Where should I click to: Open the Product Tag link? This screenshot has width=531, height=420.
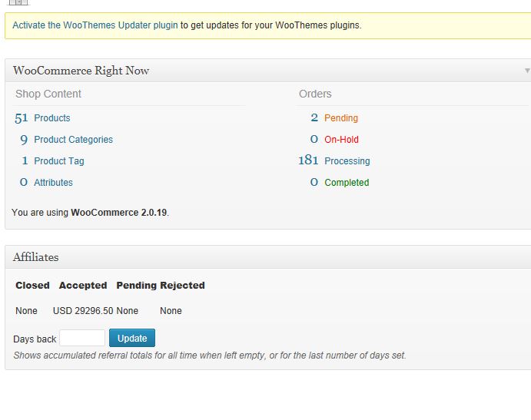tap(59, 161)
